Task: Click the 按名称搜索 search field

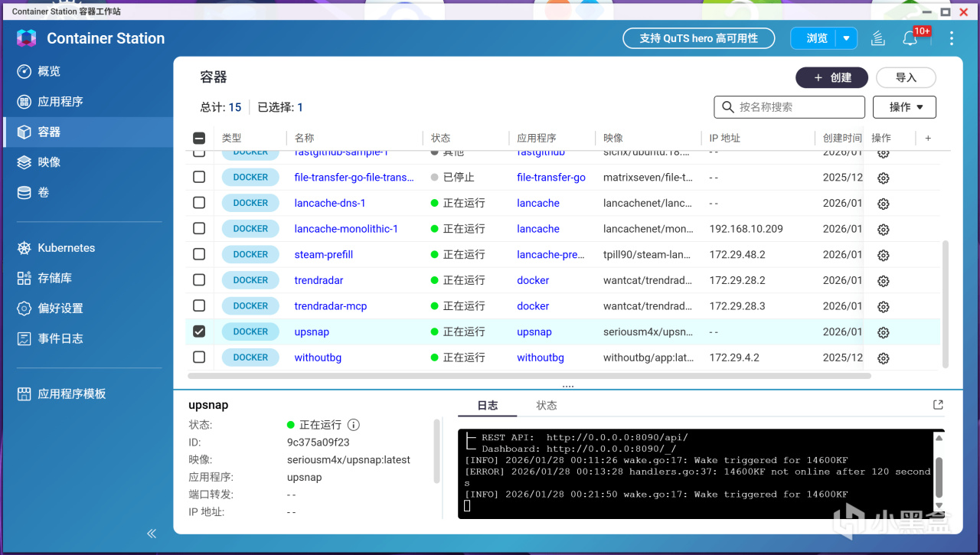Action: point(789,107)
